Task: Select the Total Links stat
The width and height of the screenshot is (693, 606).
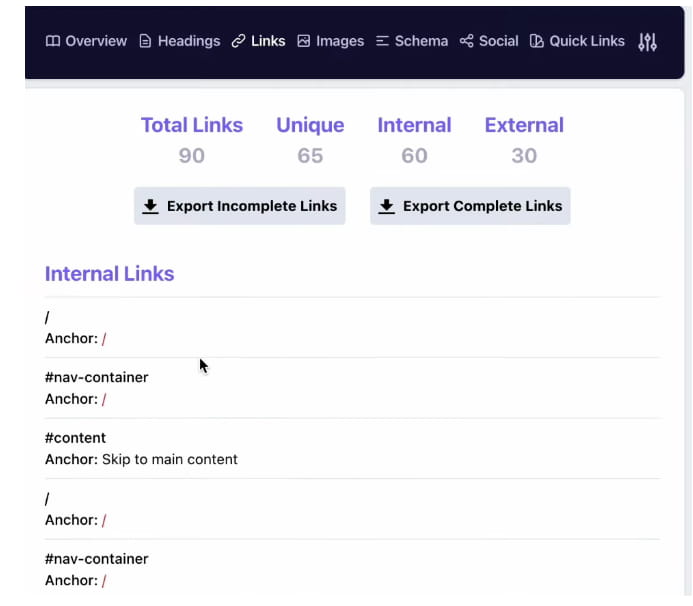Action: click(192, 125)
